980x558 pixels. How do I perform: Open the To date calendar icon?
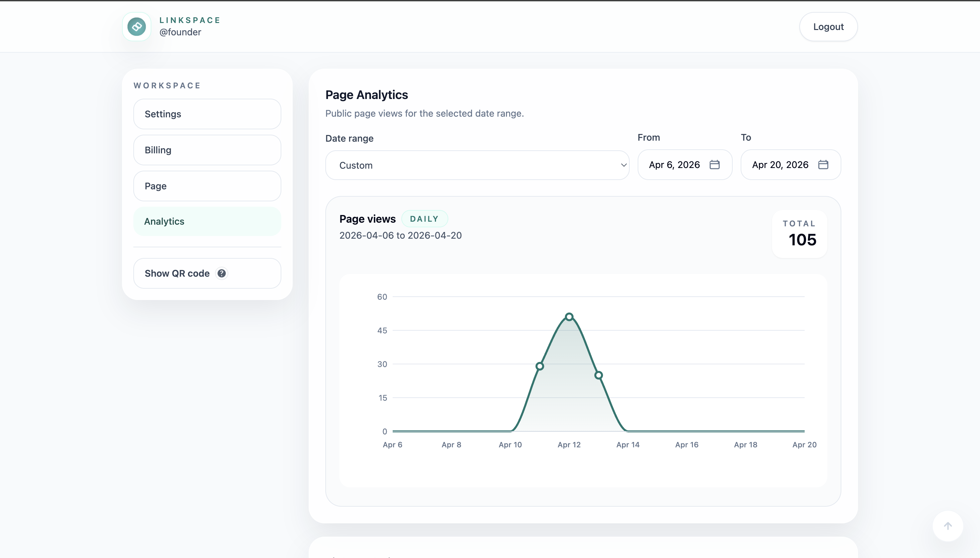(823, 165)
